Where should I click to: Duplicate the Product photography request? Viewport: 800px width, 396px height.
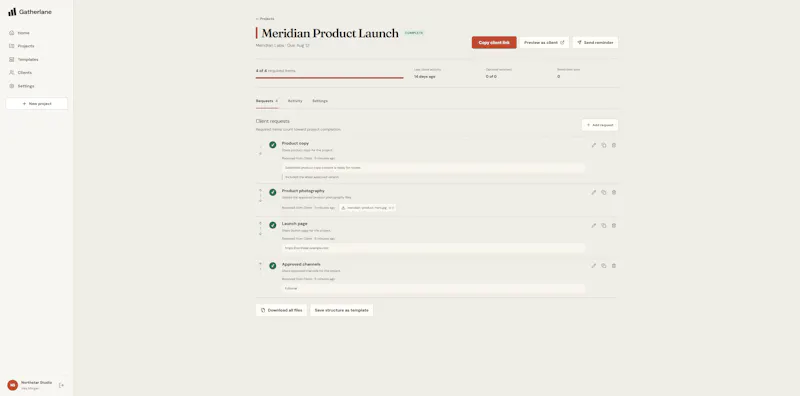pos(604,192)
